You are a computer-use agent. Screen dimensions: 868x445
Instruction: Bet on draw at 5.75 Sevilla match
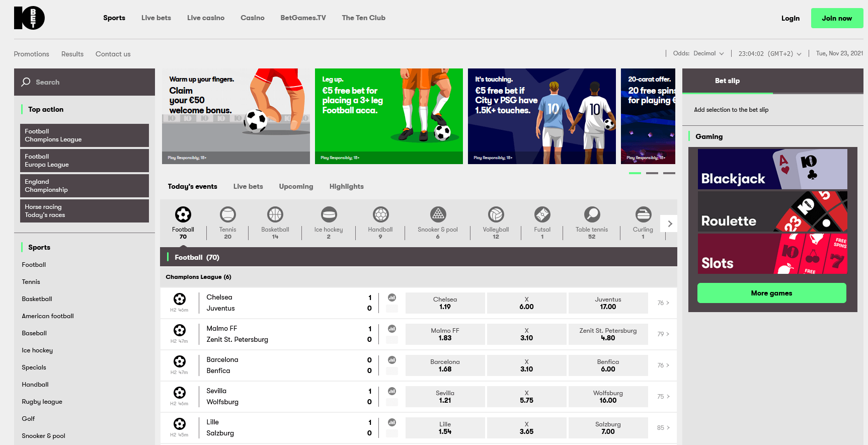[x=527, y=397]
